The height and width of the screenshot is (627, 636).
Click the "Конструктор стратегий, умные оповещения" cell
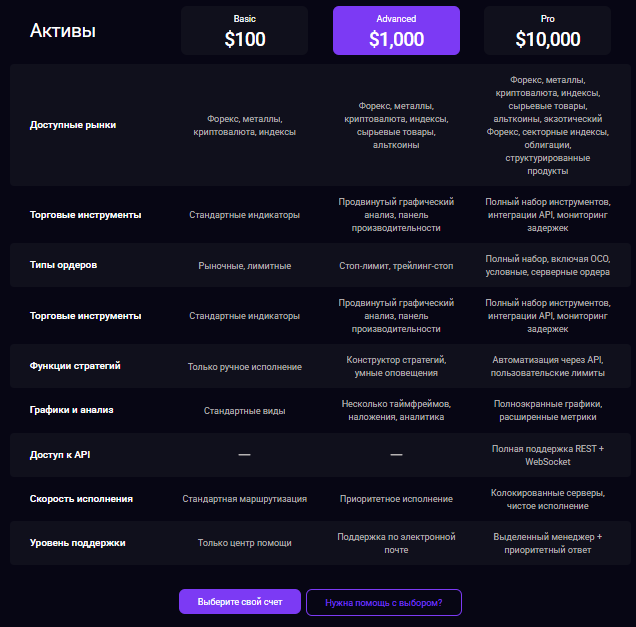(x=396, y=366)
